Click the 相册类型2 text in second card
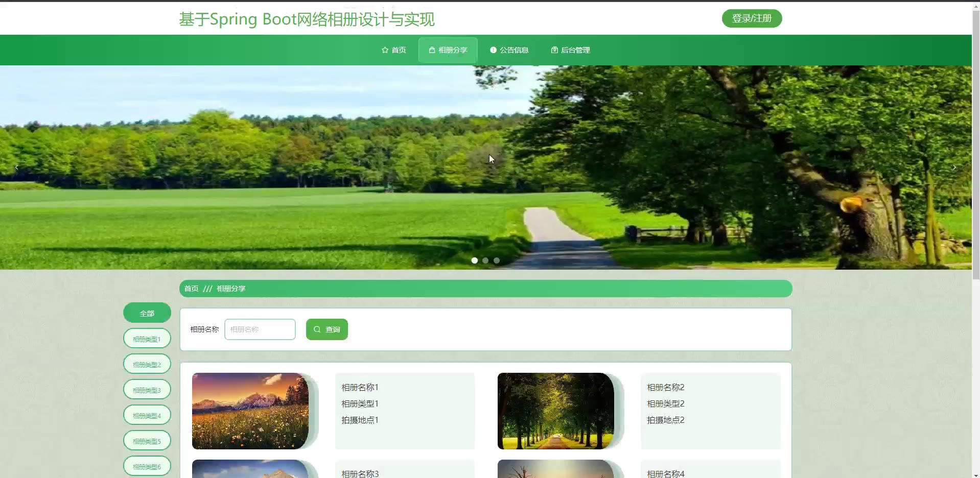Viewport: 980px width, 478px height. click(x=666, y=403)
